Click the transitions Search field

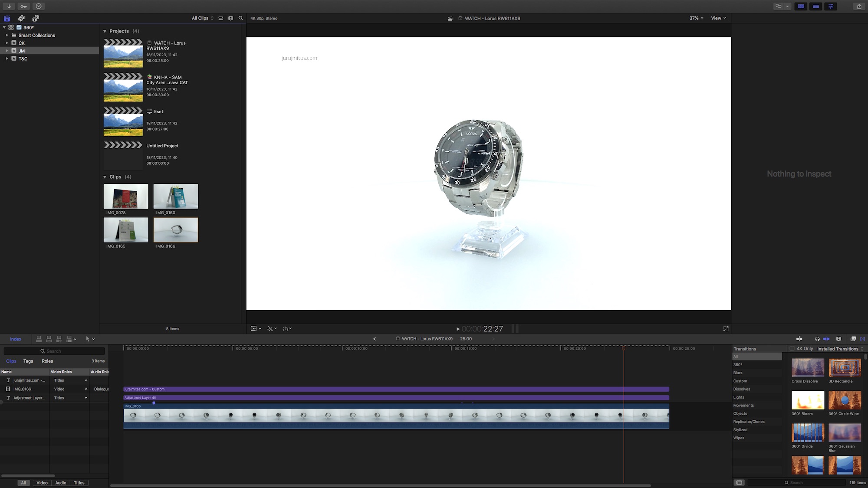tap(796, 482)
